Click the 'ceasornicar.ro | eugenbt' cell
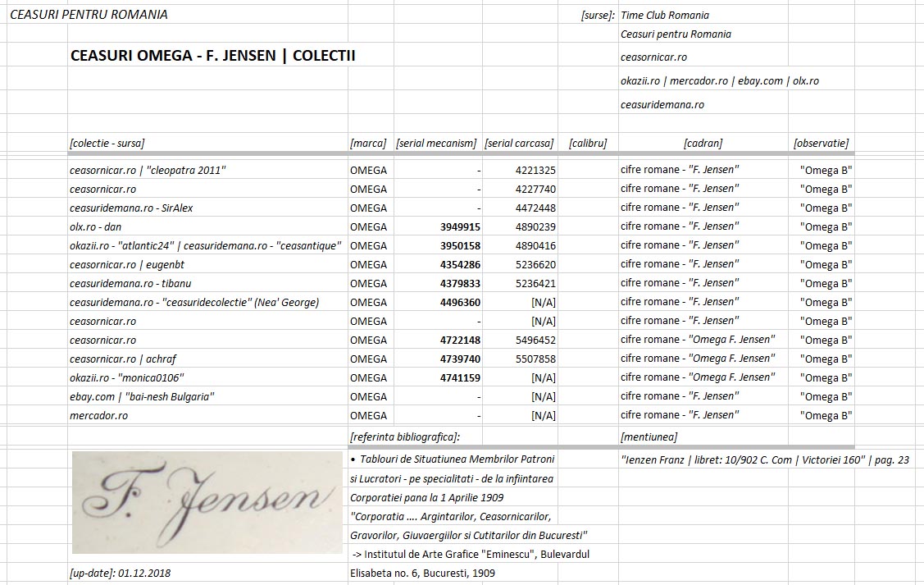The height and width of the screenshot is (585, 924). pyautogui.click(x=127, y=265)
